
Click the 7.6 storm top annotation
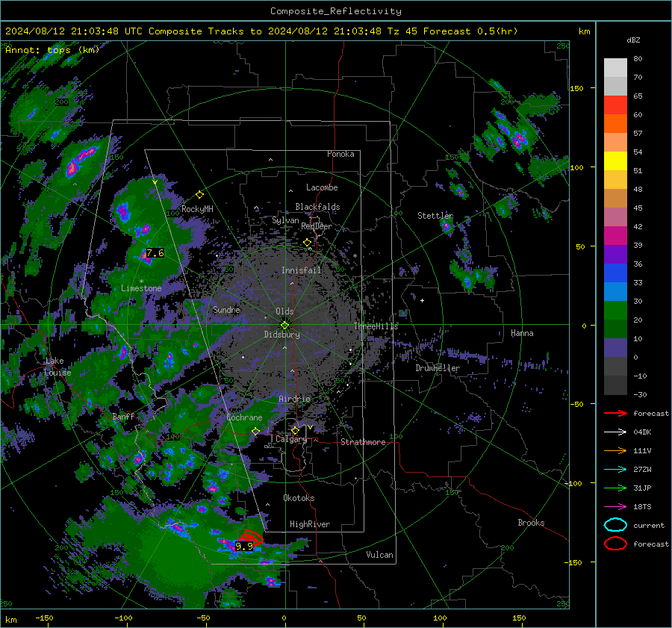155,253
